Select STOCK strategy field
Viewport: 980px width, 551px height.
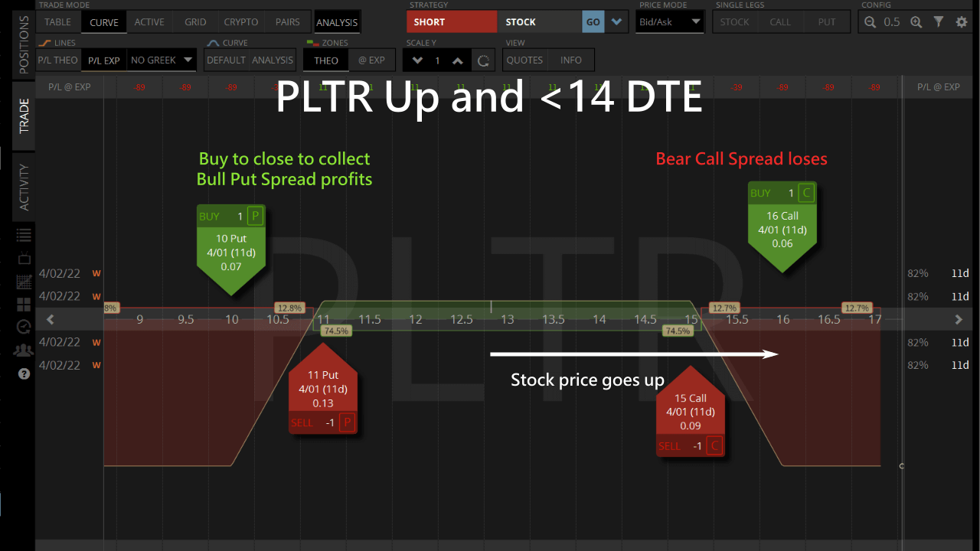(539, 22)
